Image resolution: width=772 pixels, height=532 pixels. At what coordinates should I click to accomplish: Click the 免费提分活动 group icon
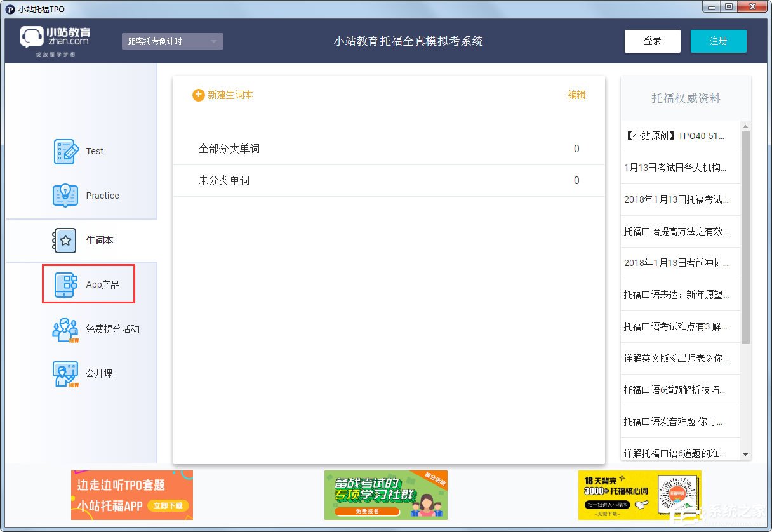coord(65,328)
